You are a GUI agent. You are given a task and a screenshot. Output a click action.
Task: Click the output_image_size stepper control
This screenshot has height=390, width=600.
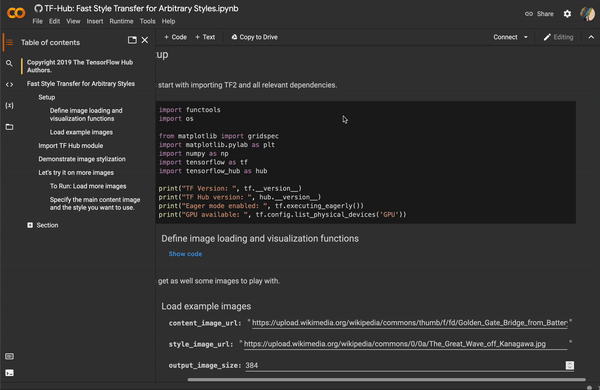(570, 365)
